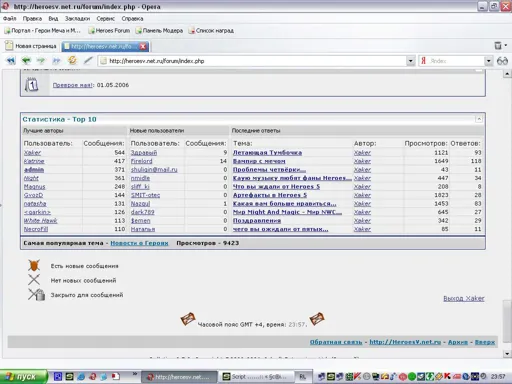Click the page scrollbar down arrow
This screenshot has height=384, width=512.
tap(507, 354)
